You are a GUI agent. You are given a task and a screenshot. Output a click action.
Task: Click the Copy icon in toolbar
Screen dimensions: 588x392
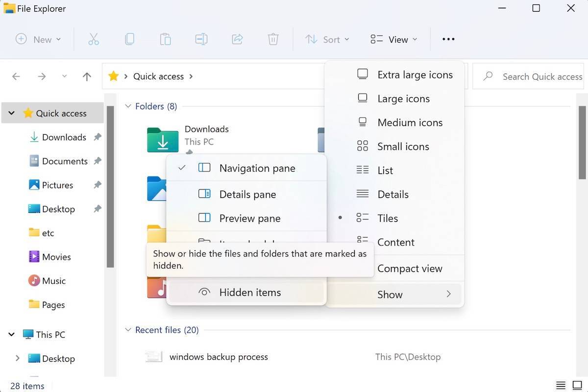pyautogui.click(x=129, y=39)
